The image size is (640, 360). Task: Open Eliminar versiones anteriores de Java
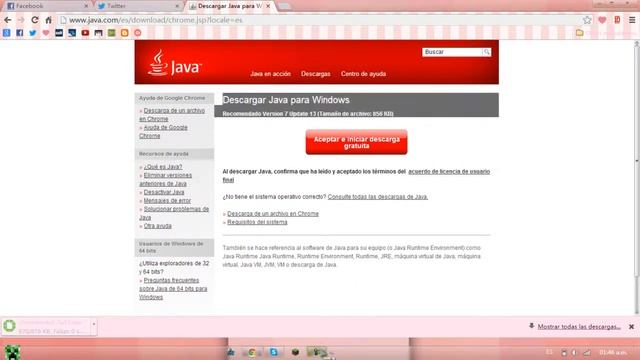point(165,180)
